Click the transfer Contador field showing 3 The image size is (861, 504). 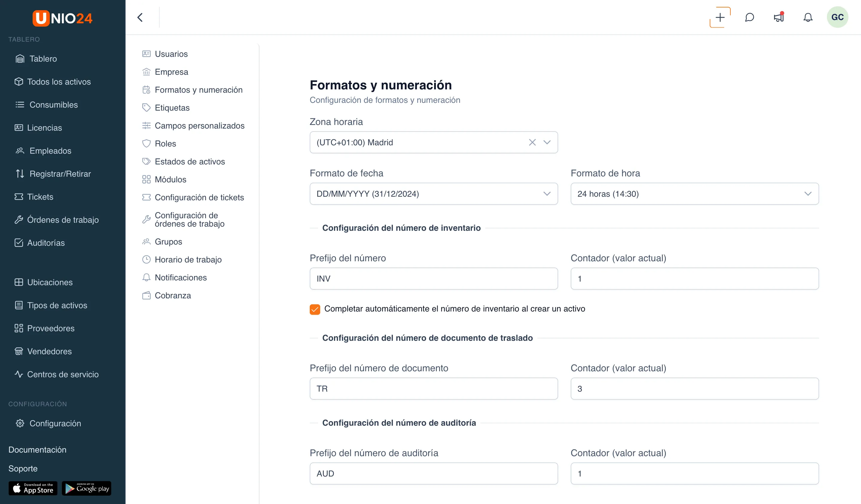pos(694,389)
